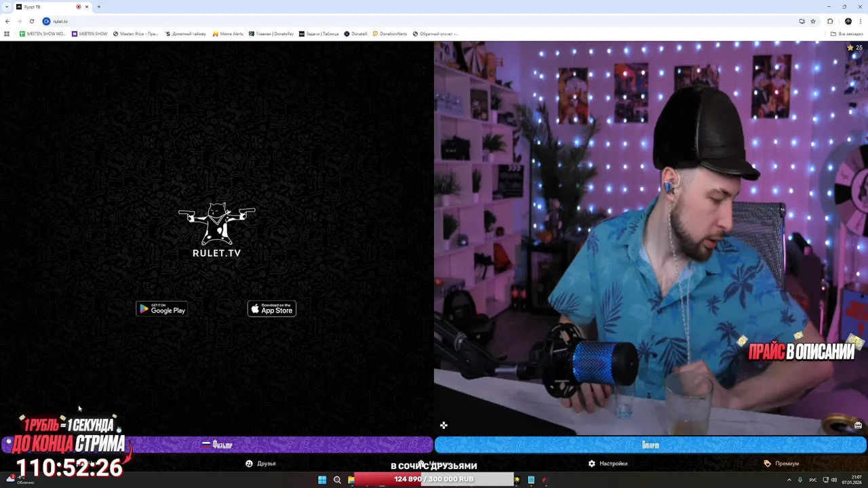Open the taskbar clock and date
This screenshot has height=488, width=868.
click(x=852, y=480)
